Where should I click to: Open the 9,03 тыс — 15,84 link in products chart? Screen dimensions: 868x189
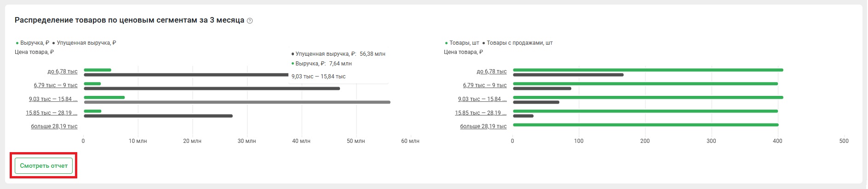[483, 99]
